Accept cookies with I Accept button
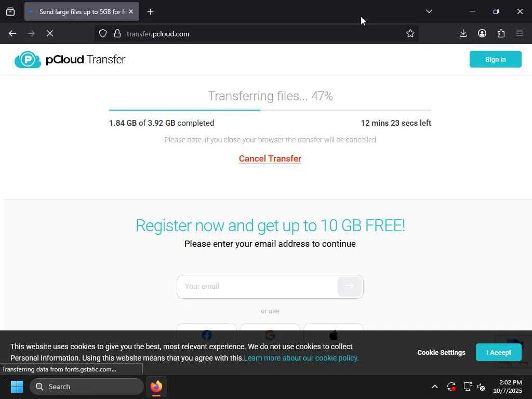 pos(498,353)
